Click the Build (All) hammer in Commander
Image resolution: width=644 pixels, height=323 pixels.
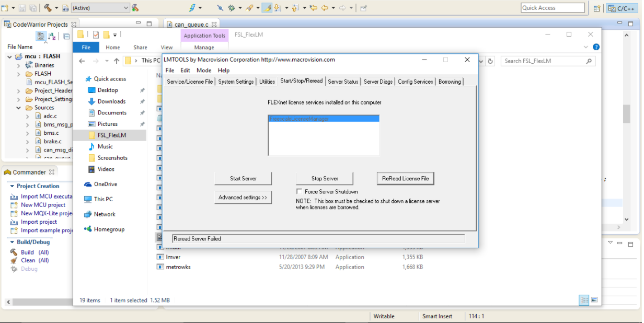(x=14, y=252)
